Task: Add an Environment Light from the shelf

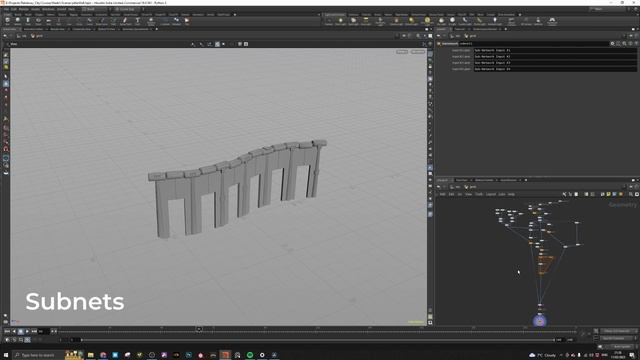Action: pos(427,21)
